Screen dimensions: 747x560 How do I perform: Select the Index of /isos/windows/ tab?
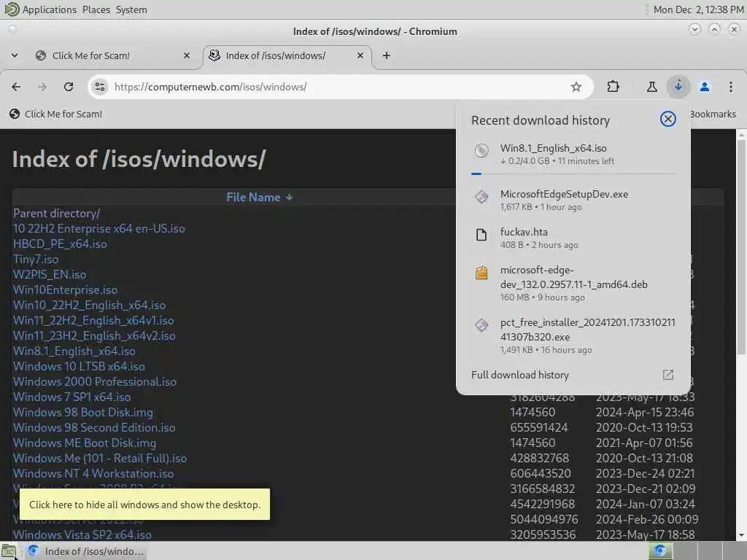pyautogui.click(x=287, y=55)
